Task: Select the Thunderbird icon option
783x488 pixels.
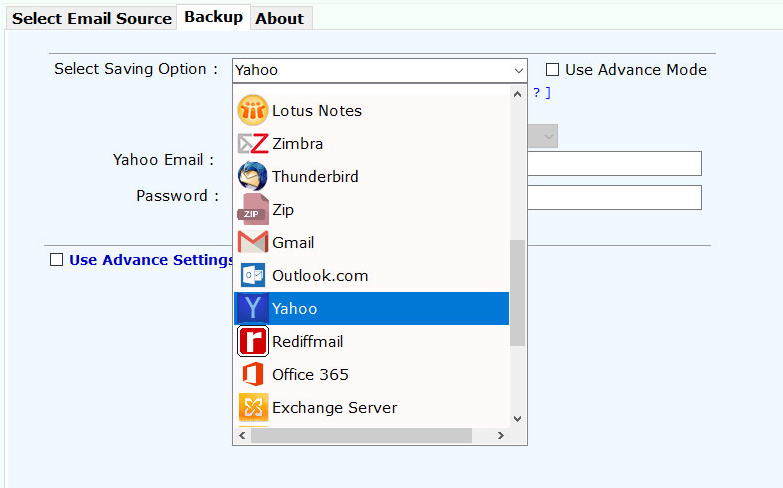Action: [253, 177]
